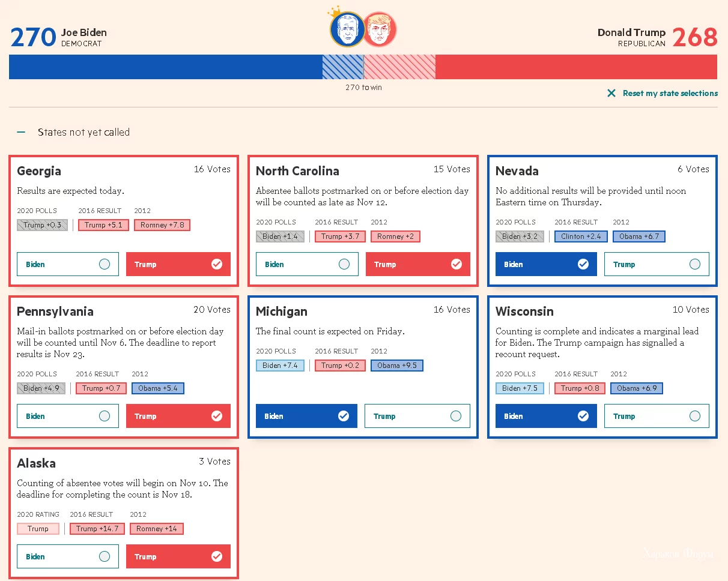Select Trump for Nevada
Image resolution: width=728 pixels, height=581 pixels.
[656, 264]
